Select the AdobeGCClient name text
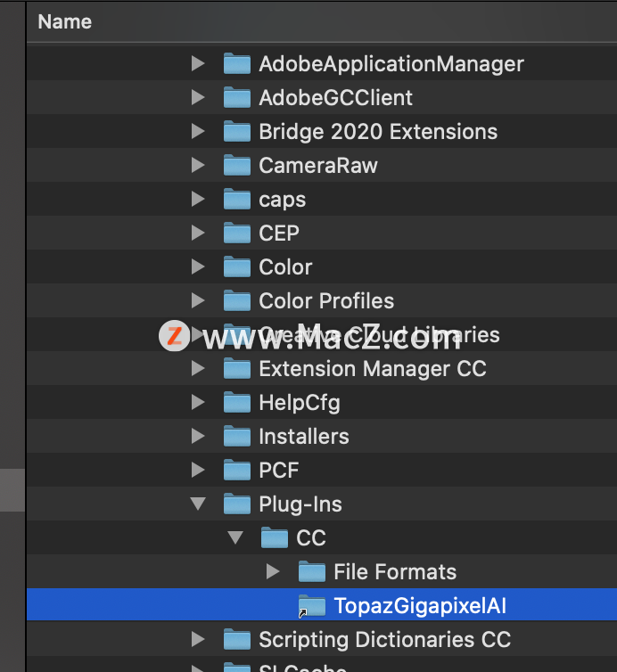This screenshot has height=672, width=617. 335,98
